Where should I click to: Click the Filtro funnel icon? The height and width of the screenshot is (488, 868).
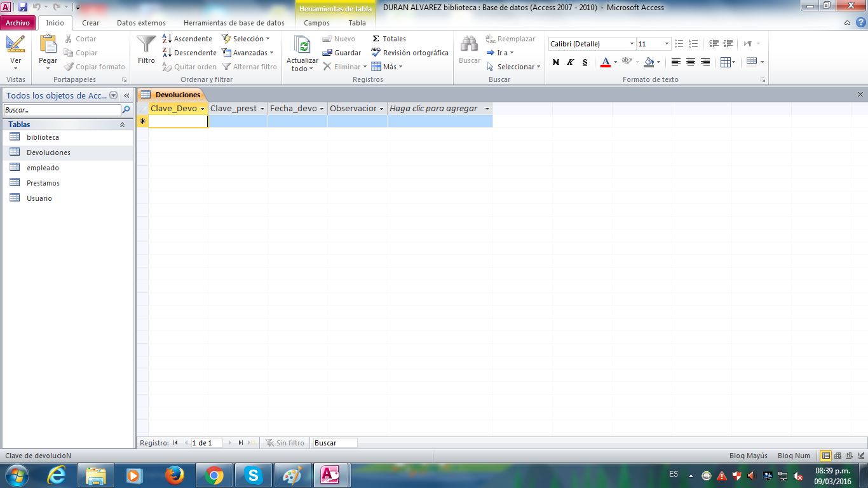146,44
